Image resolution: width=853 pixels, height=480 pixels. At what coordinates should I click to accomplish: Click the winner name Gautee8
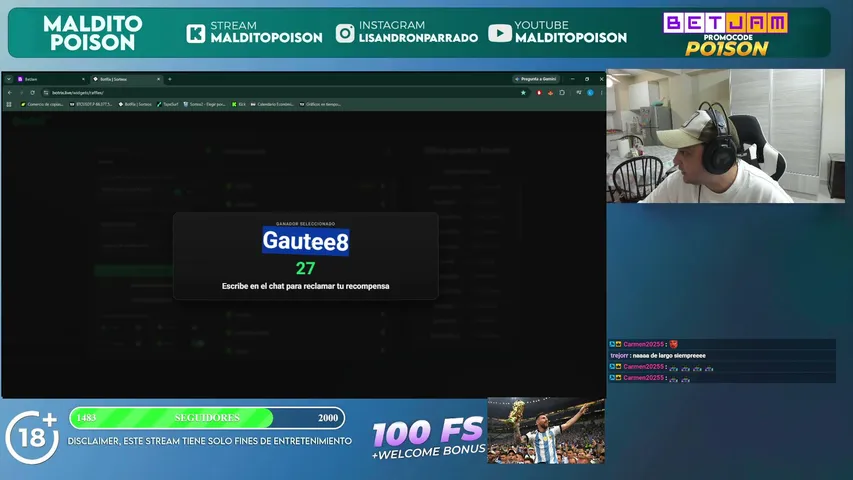pos(306,241)
